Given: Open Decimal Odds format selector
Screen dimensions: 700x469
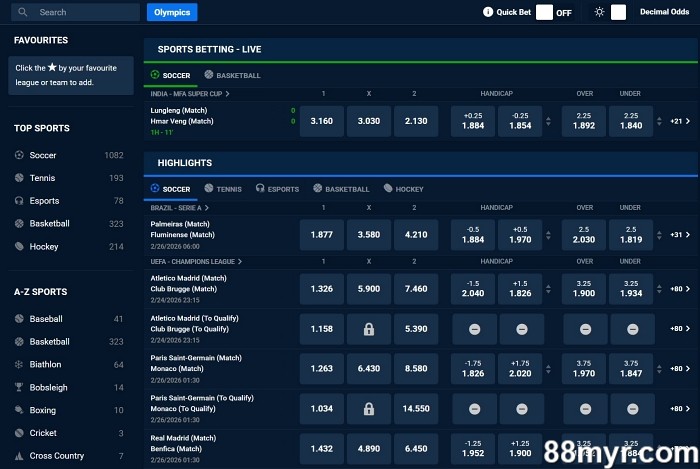Looking at the screenshot, I should [664, 12].
